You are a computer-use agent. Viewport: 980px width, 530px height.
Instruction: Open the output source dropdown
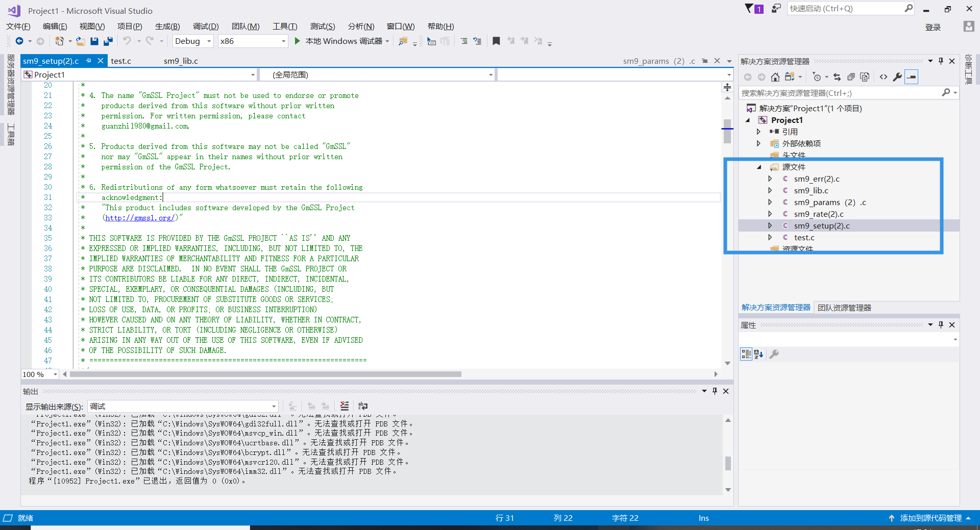(x=183, y=407)
